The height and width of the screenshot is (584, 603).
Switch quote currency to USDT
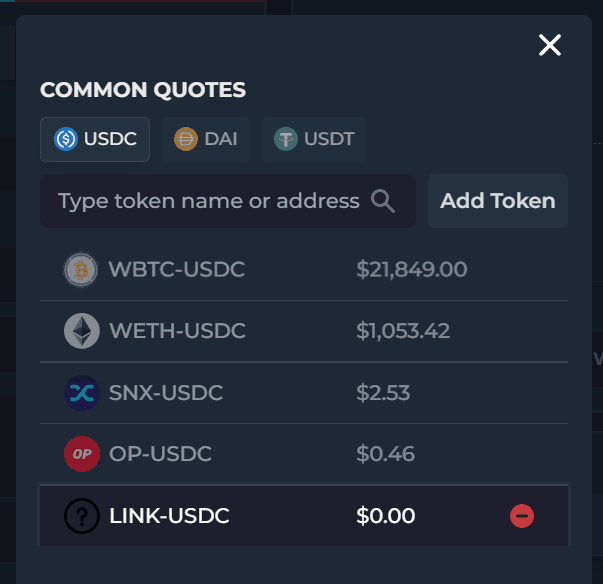pyautogui.click(x=313, y=139)
